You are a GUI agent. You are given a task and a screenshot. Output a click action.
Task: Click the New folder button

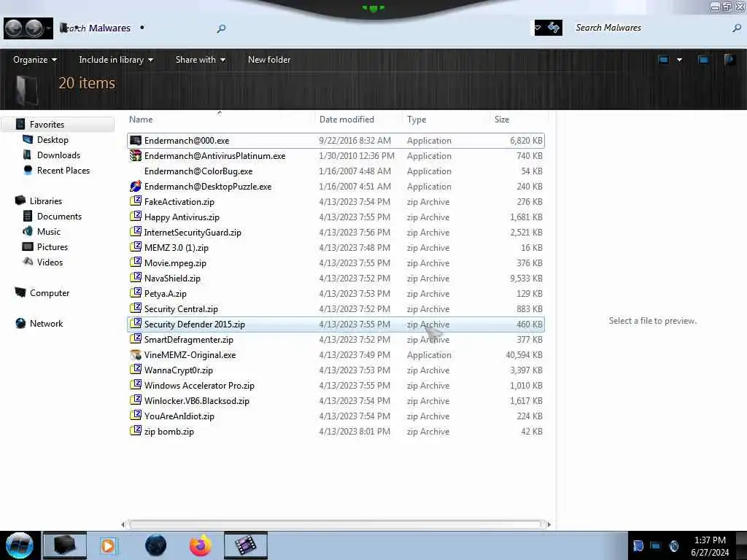coord(269,60)
